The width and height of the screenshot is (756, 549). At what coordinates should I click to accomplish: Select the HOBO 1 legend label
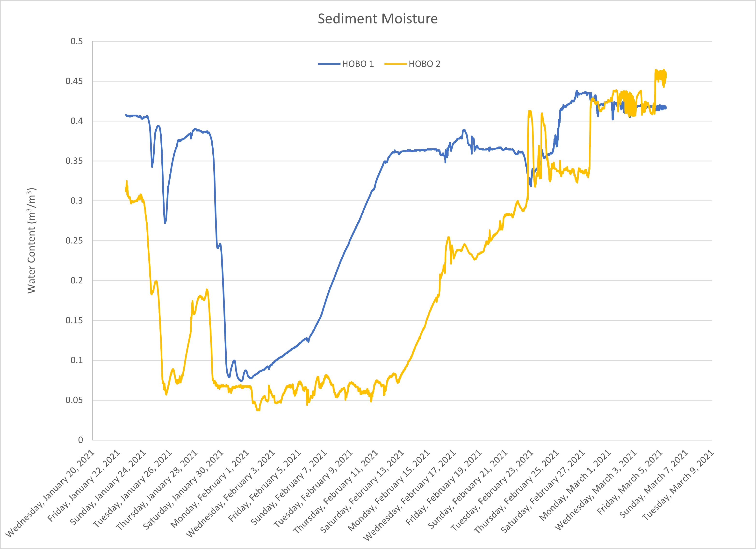point(358,64)
